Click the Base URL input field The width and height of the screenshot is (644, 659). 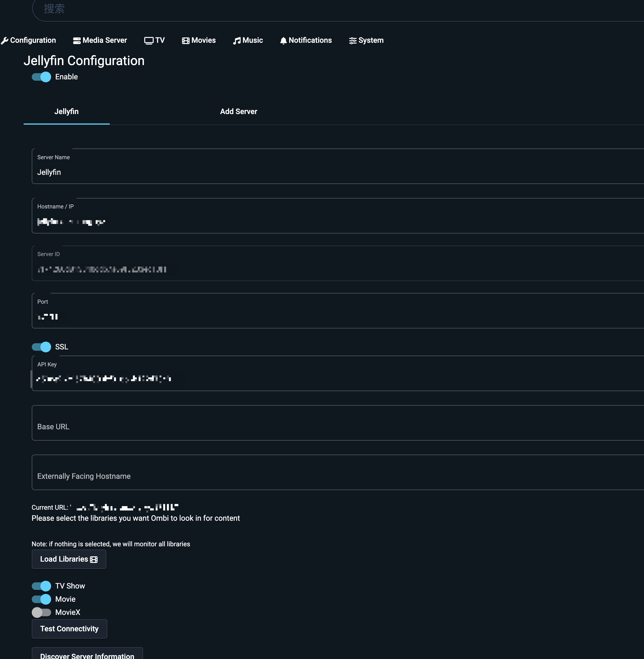[203, 423]
